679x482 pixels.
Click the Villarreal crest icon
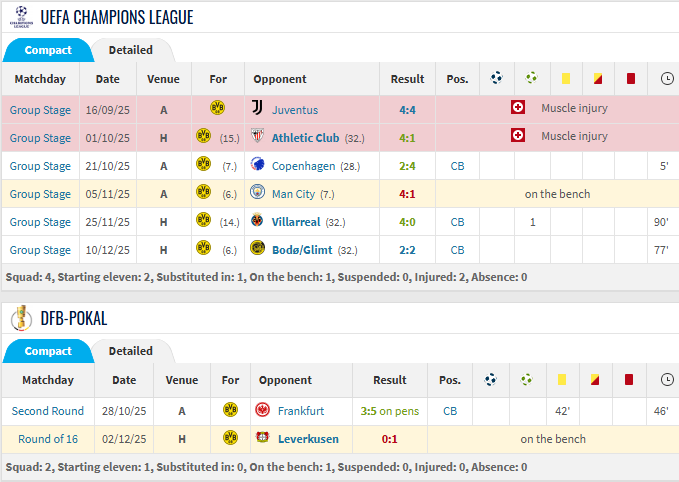(257, 220)
